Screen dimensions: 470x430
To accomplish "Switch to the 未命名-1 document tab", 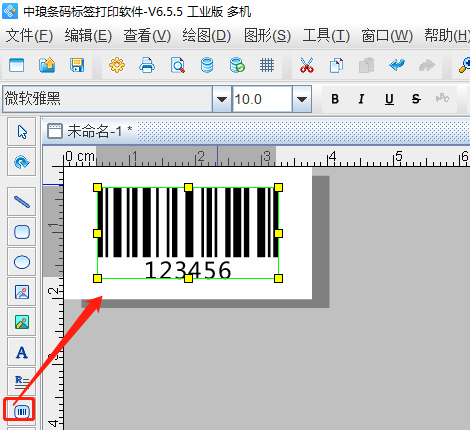I will [x=90, y=131].
